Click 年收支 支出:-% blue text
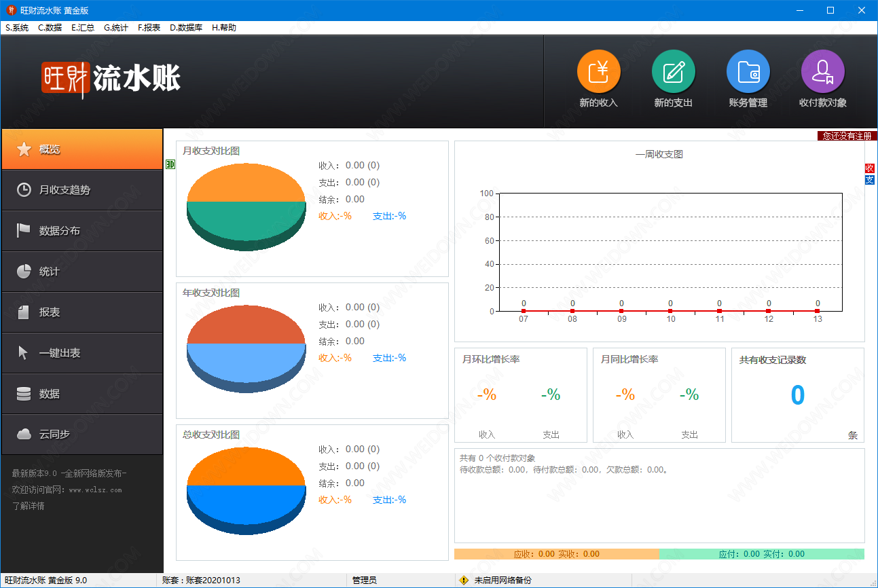 coord(389,358)
